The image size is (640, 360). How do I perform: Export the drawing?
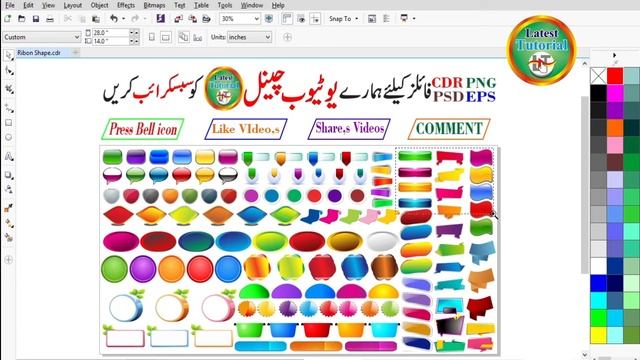coord(192,19)
